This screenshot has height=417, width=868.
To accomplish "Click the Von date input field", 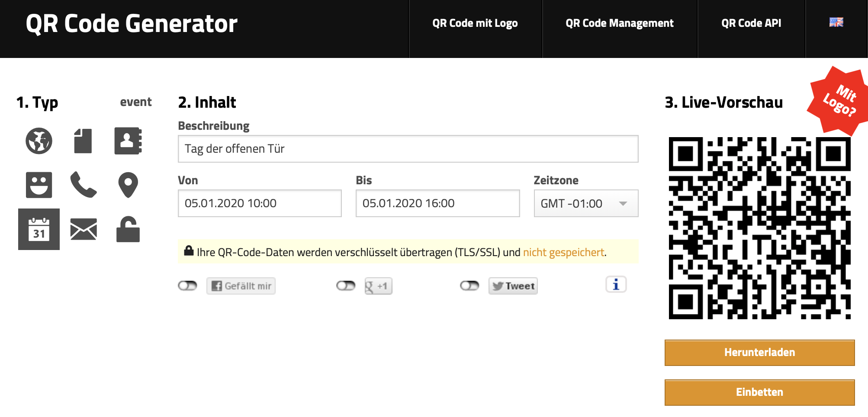I will [260, 203].
